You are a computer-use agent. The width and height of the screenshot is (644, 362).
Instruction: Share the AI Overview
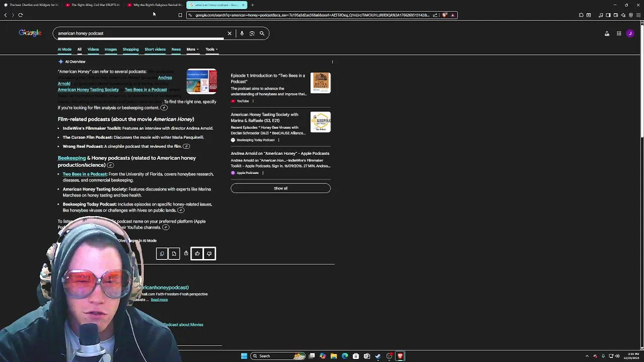[x=186, y=253]
